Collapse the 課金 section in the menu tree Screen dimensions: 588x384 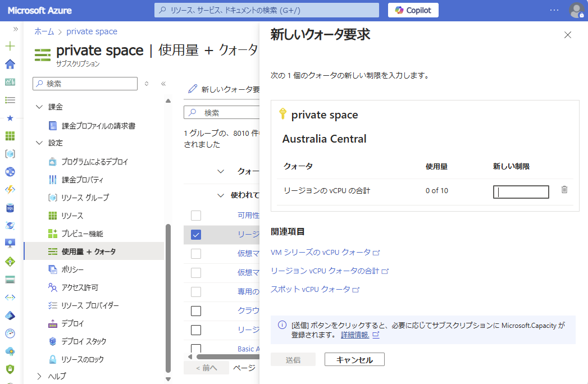[38, 106]
